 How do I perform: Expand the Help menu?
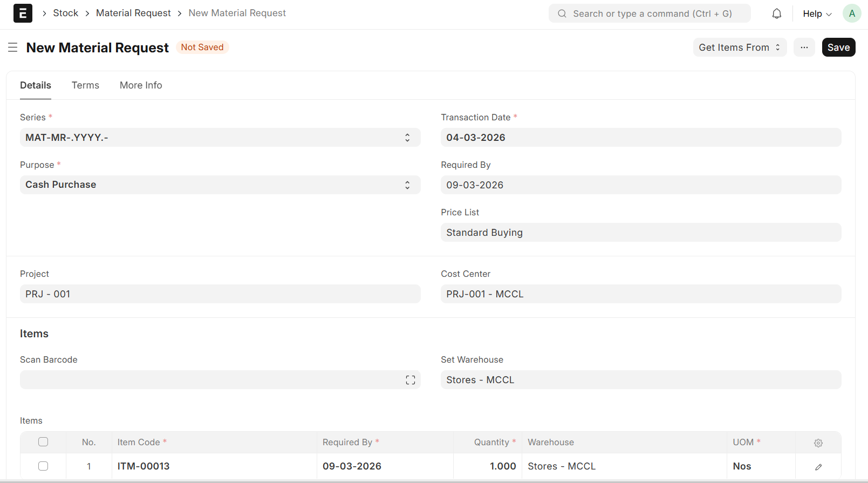point(817,13)
